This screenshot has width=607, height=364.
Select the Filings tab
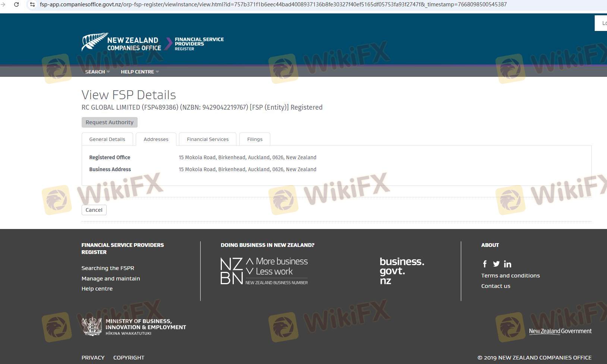point(255,139)
